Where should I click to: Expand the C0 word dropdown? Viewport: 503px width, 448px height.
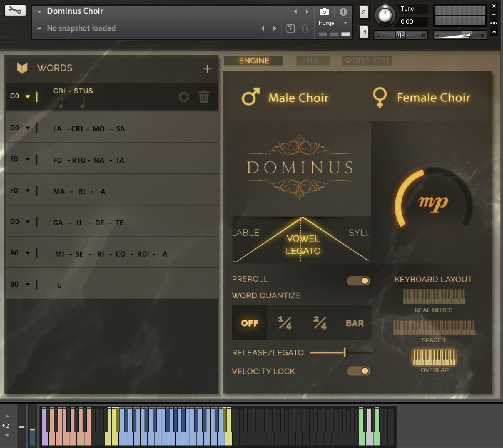[28, 97]
